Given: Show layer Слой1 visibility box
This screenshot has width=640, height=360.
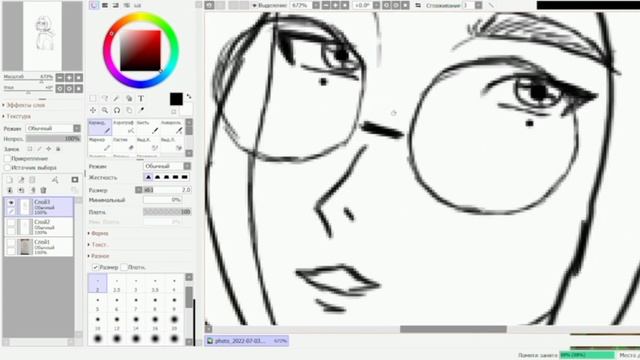Looking at the screenshot, I should [11, 242].
